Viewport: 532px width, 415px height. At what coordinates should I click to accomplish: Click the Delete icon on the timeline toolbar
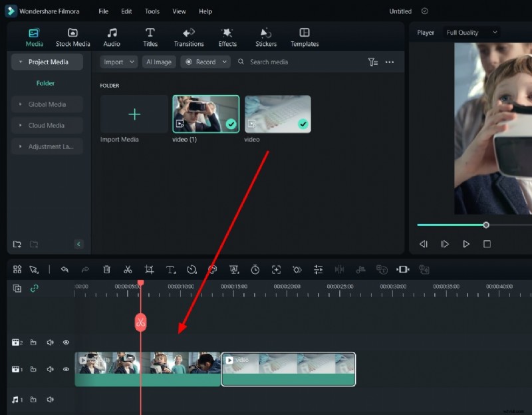point(107,269)
